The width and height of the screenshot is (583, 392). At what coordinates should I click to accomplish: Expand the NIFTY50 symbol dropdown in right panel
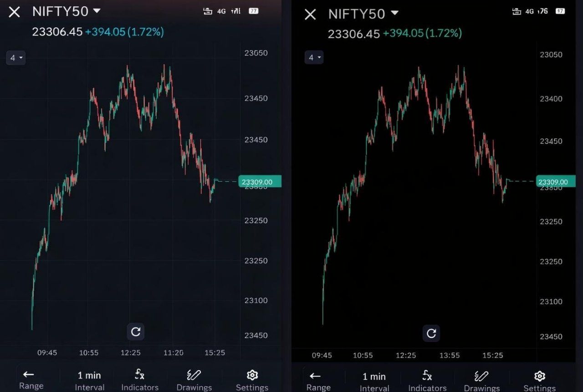[x=394, y=13]
